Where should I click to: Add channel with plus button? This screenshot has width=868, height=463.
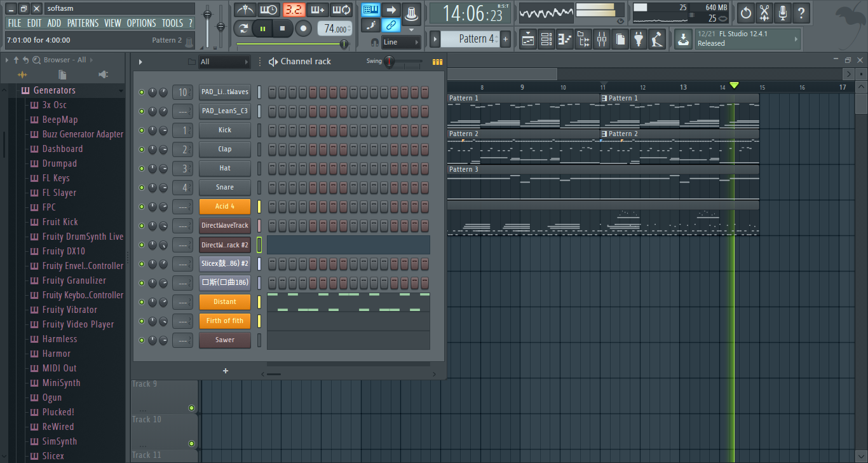point(226,371)
